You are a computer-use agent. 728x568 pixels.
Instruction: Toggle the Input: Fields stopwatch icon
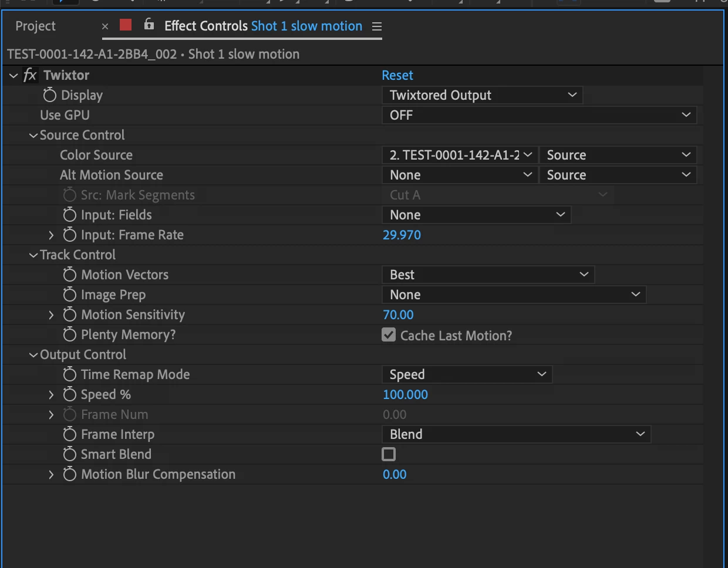(x=70, y=214)
